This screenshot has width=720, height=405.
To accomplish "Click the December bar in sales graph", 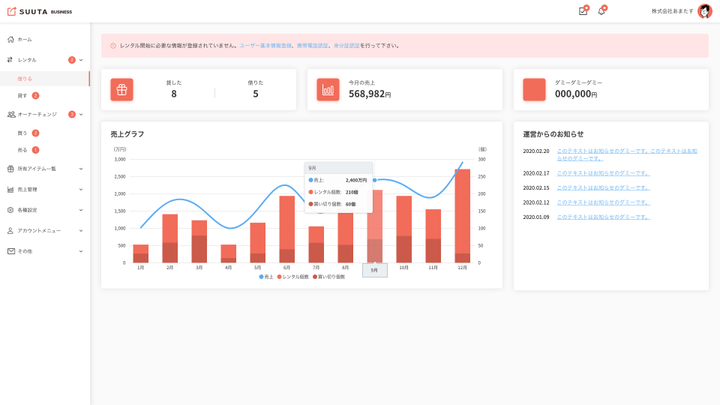I will click(462, 215).
